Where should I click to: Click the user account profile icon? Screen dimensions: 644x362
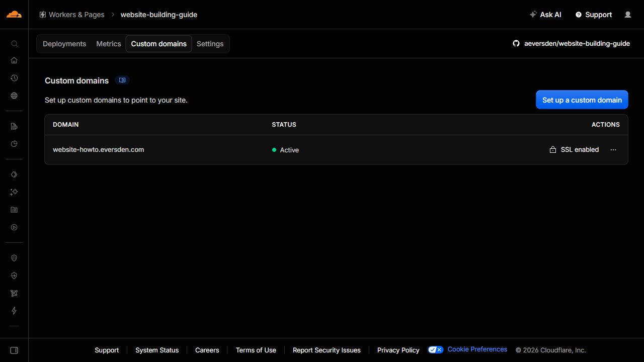coord(628,15)
